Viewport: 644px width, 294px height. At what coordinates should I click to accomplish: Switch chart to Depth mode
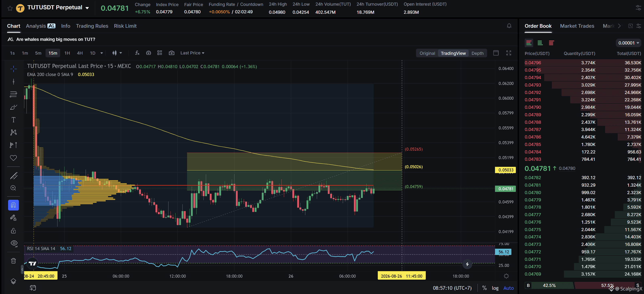pos(477,53)
